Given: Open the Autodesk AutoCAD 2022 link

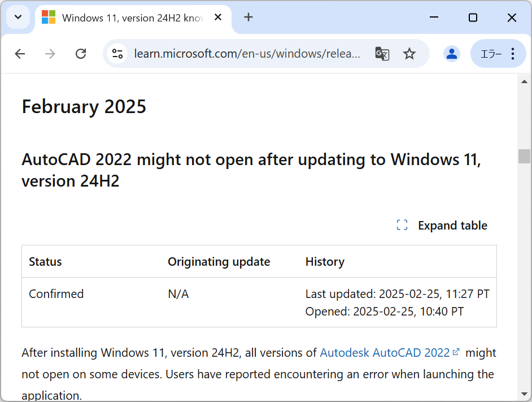Looking at the screenshot, I should click(384, 352).
